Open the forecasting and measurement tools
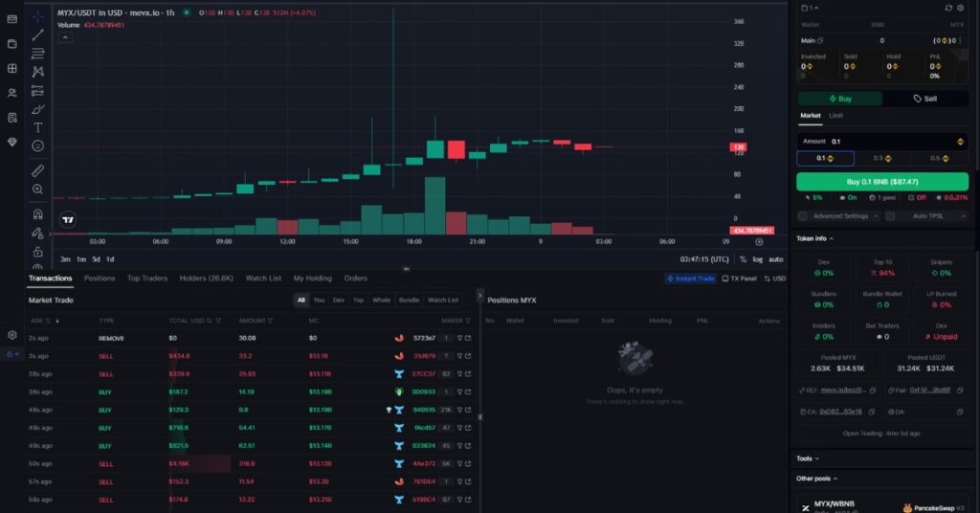This screenshot has height=513, width=980. [x=37, y=91]
